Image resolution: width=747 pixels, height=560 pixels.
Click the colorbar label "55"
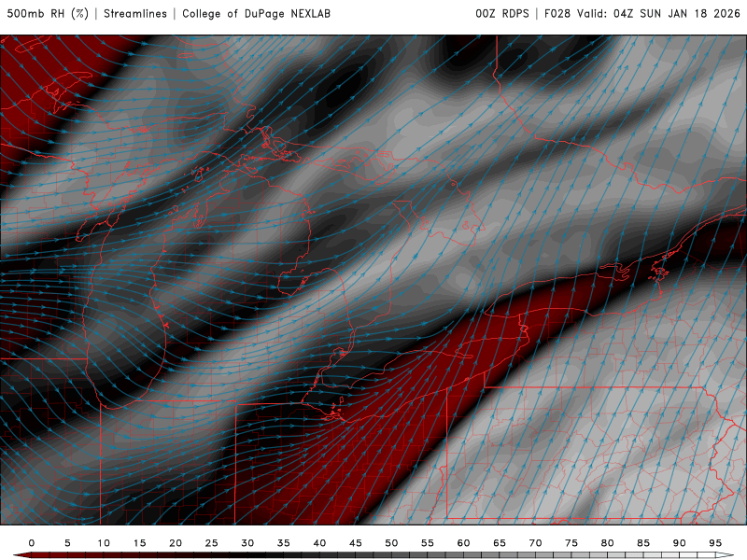(428, 543)
